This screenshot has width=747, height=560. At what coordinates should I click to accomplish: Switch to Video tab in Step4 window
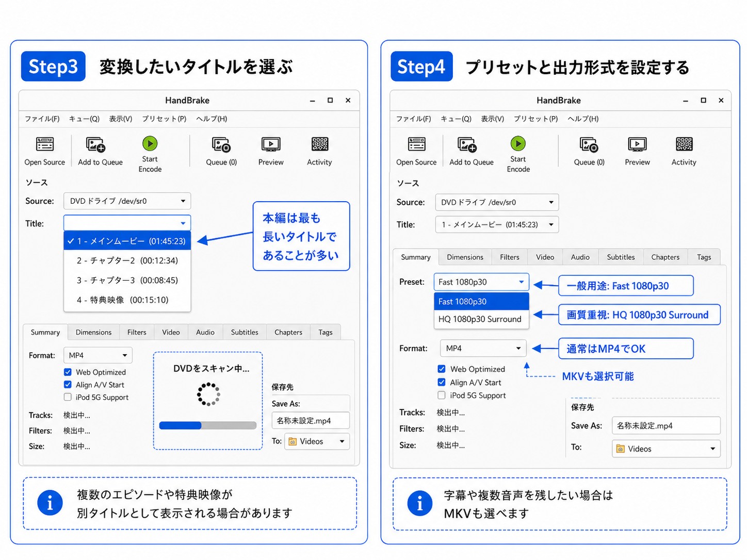point(545,257)
